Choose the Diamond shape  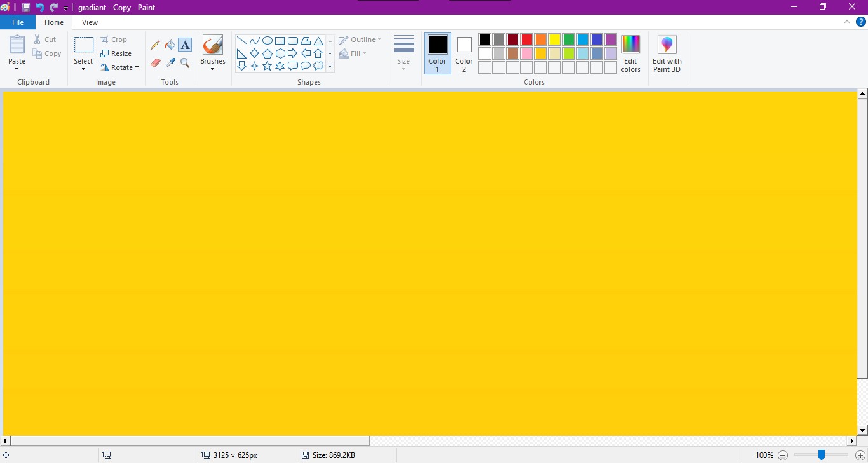click(x=254, y=53)
